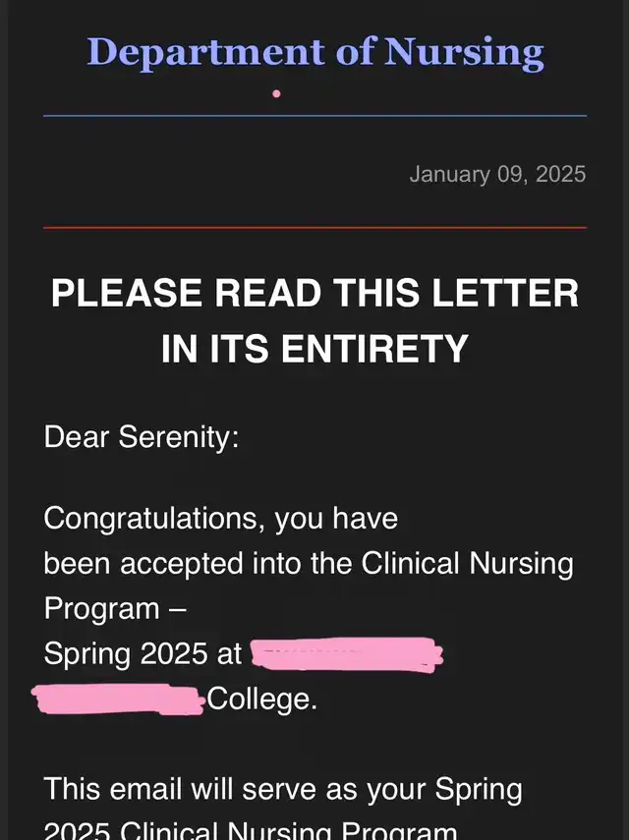Select the January 09, 2025 date text

point(497,175)
